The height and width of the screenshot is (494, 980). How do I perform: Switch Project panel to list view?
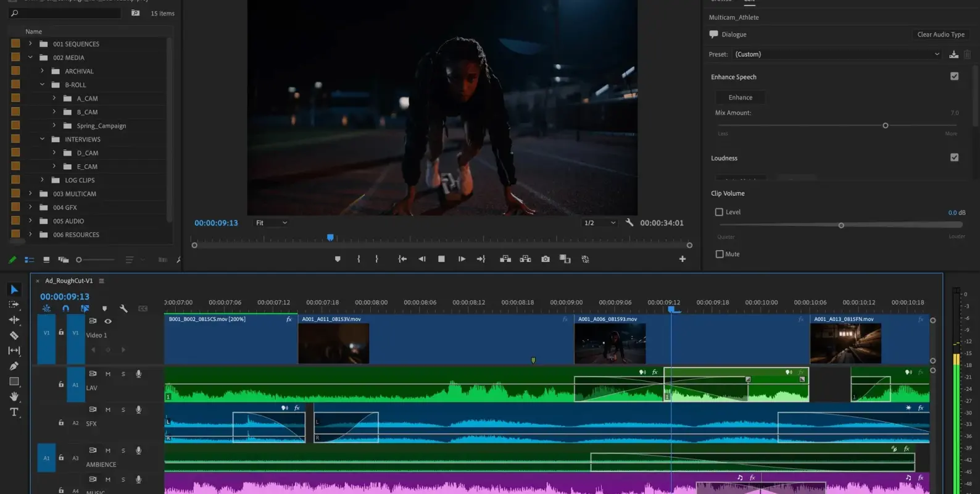click(29, 260)
